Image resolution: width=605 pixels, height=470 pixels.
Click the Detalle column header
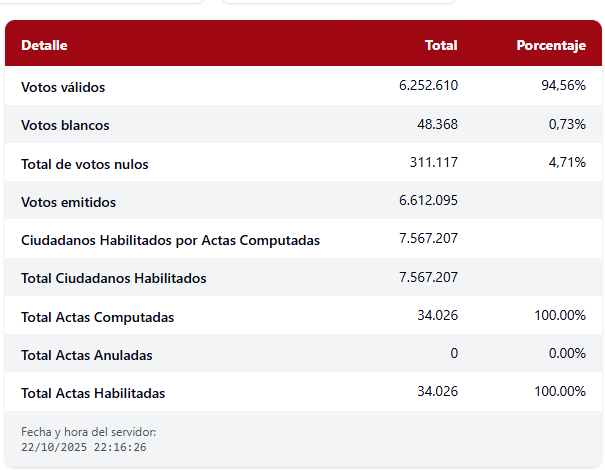pos(44,45)
